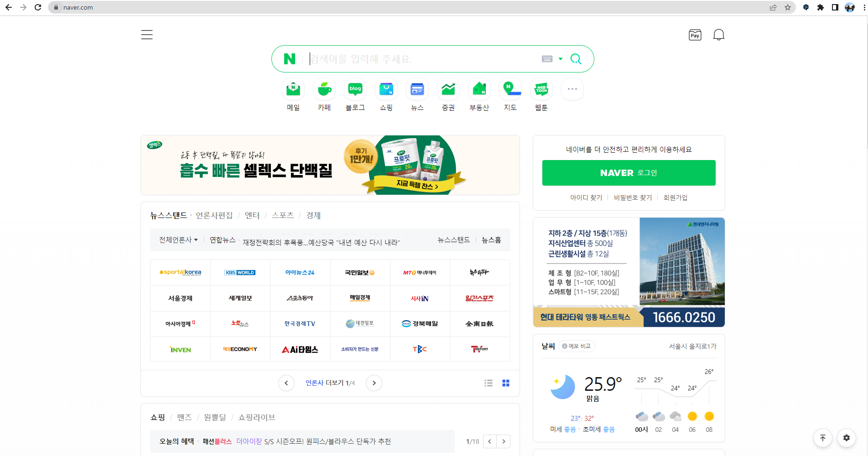This screenshot has width=868, height=456.
Task: Show previous shopping deal arrow
Action: (490, 441)
